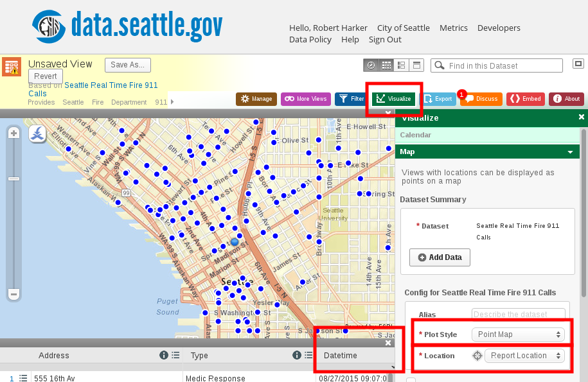The image size is (588, 382).
Task: Click the Alias description input field
Action: tap(518, 314)
